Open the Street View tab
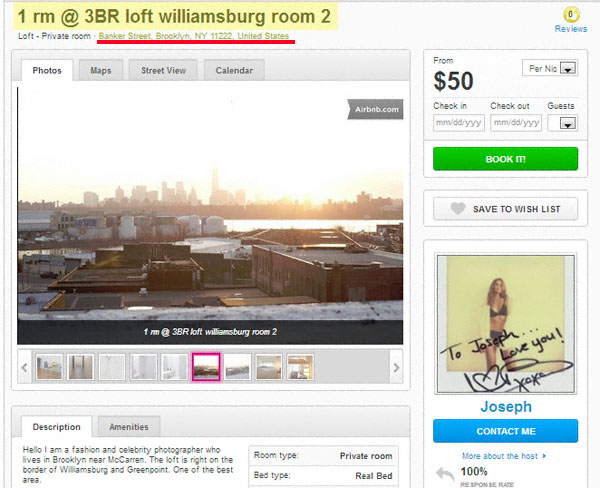600x488 pixels. [163, 70]
